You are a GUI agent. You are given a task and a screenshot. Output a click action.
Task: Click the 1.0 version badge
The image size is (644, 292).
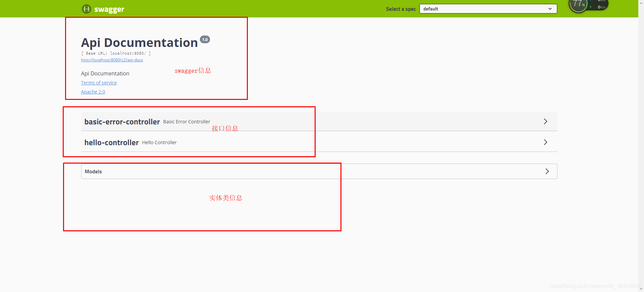205,40
